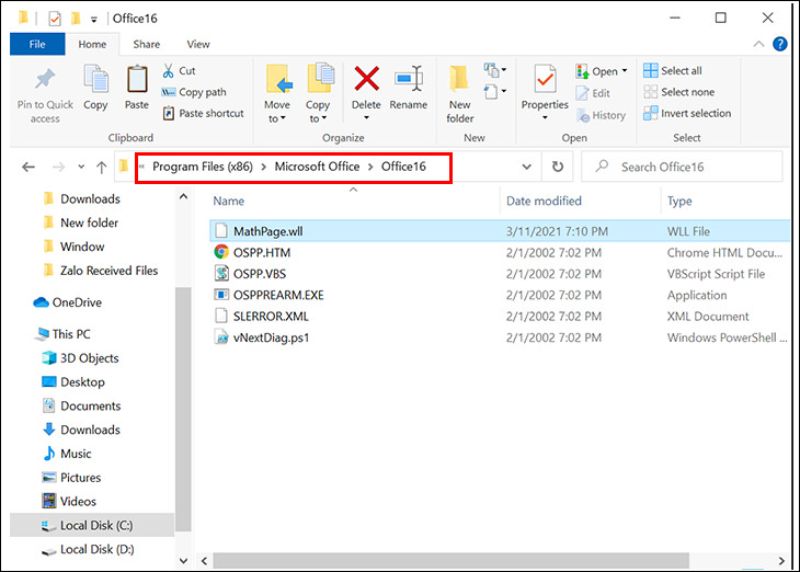
Task: Select the OSPP.VBS file
Action: pyautogui.click(x=499, y=273)
